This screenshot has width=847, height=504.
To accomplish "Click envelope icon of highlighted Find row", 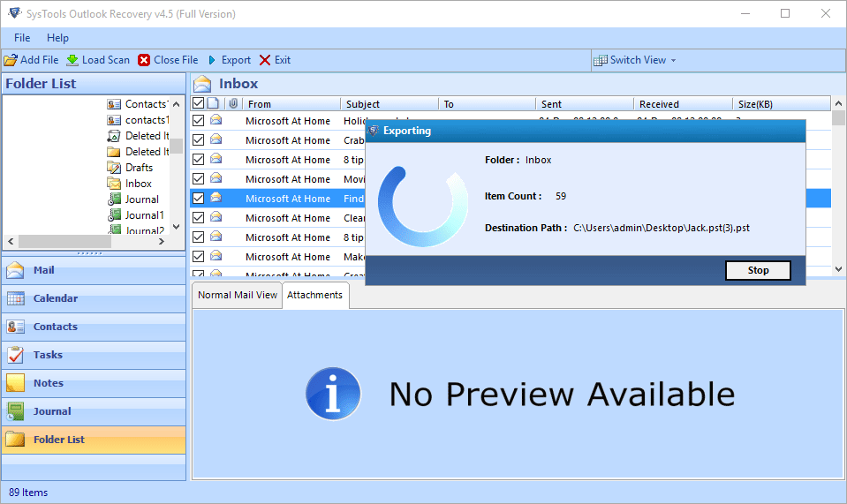I will [216, 198].
